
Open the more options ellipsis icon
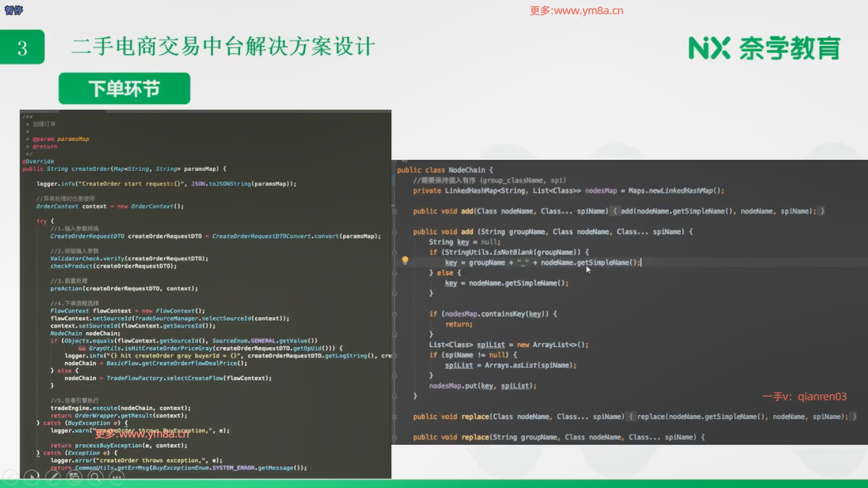pos(116,476)
